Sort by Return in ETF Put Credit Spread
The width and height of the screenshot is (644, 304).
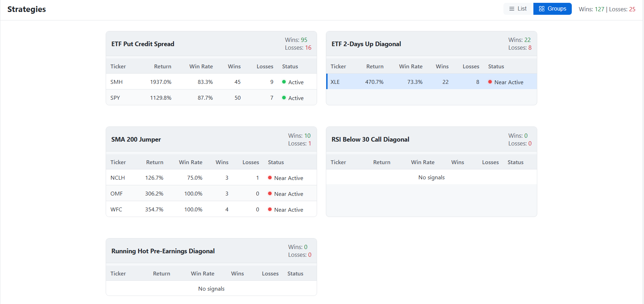click(162, 66)
